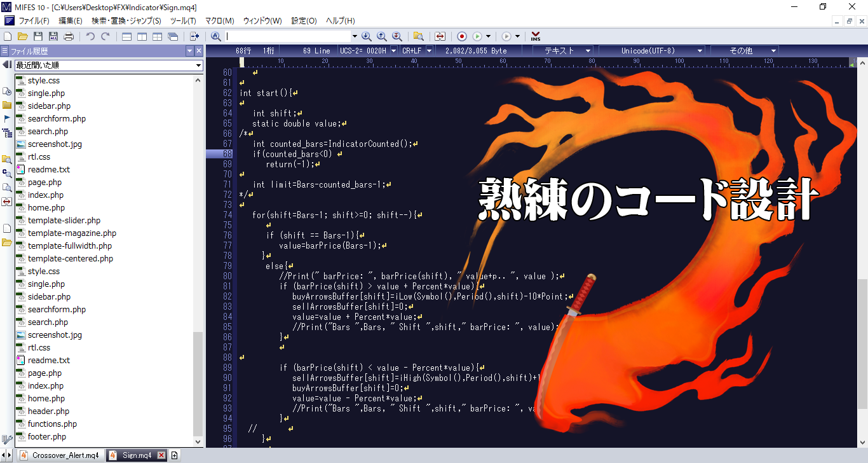Open the gray play button dropdown arrow

(517, 37)
